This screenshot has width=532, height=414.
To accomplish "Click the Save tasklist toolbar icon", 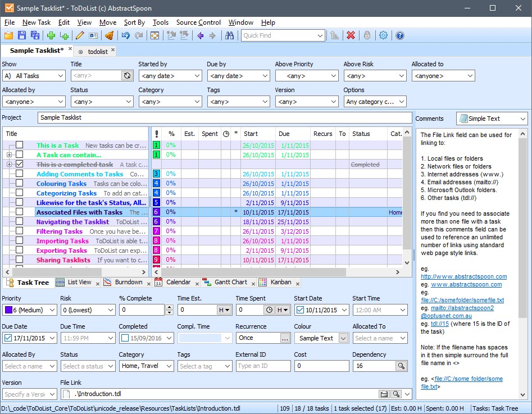I will (22, 35).
